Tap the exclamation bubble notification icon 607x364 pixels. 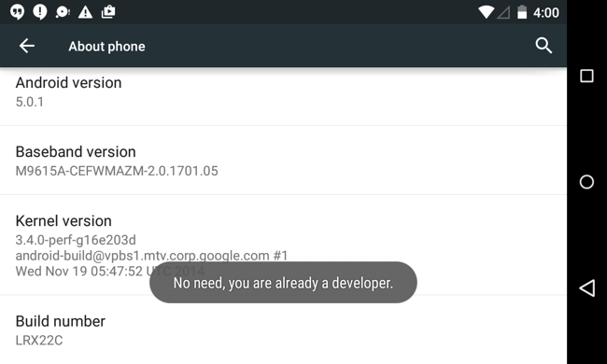(40, 12)
